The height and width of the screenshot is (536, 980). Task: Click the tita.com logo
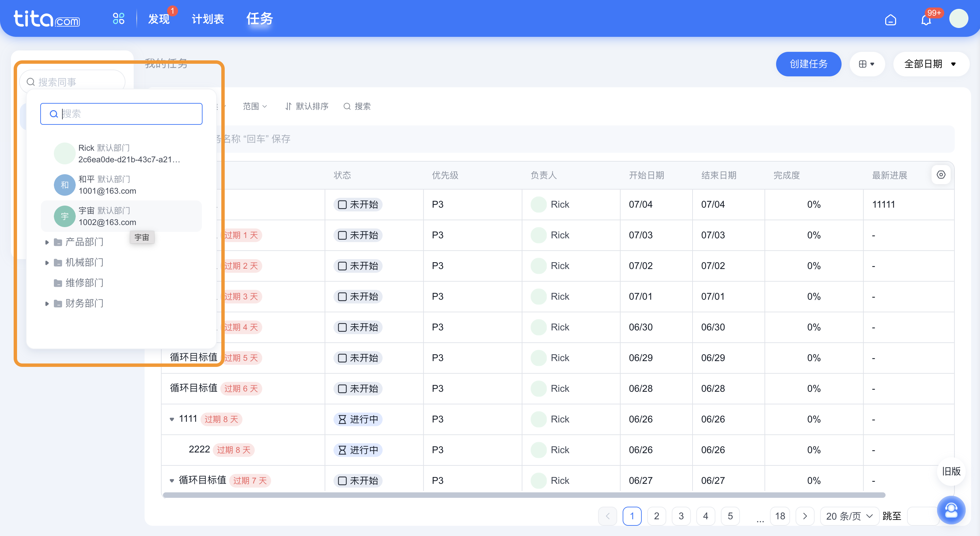tap(47, 19)
